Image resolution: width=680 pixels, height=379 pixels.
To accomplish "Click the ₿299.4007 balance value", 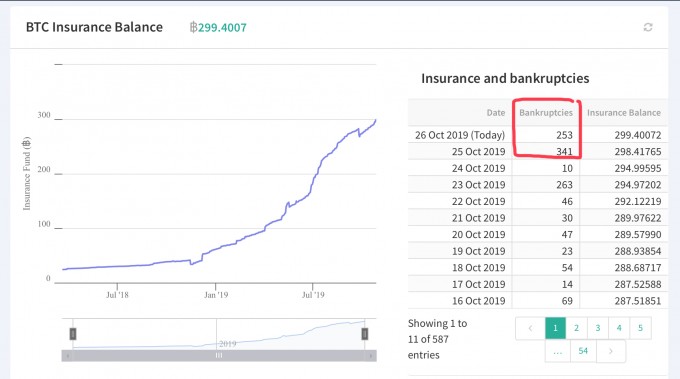I will 218,27.
